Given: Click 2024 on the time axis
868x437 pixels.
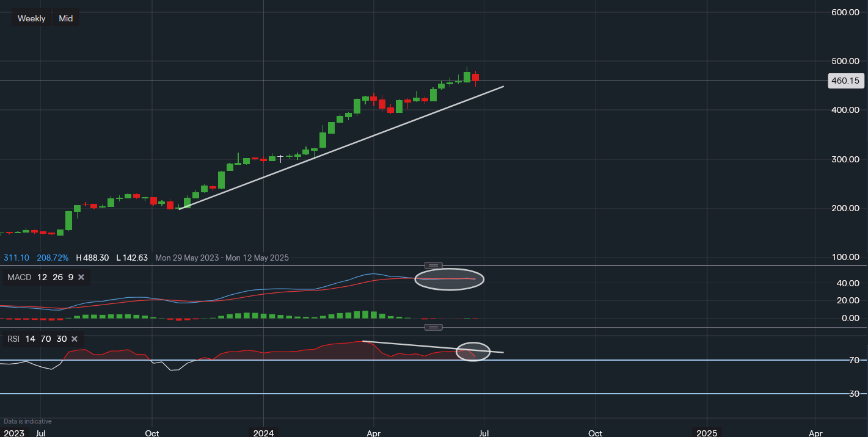Looking at the screenshot, I should pos(263,433).
